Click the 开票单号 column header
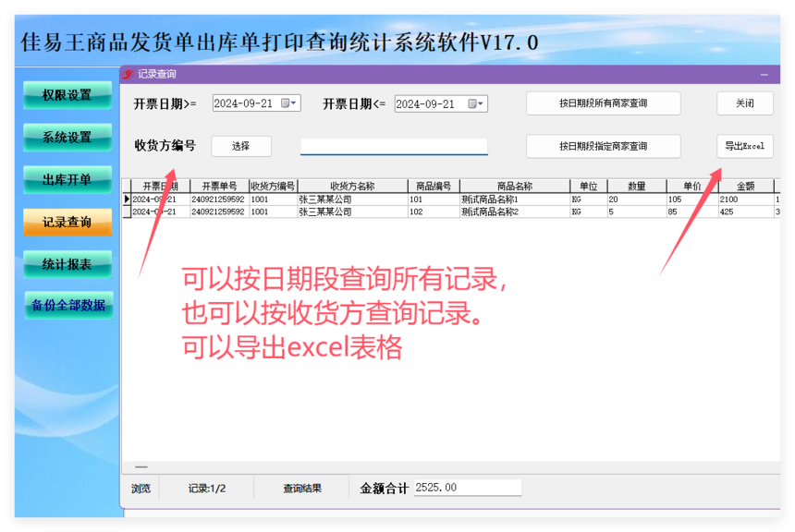 [x=219, y=186]
